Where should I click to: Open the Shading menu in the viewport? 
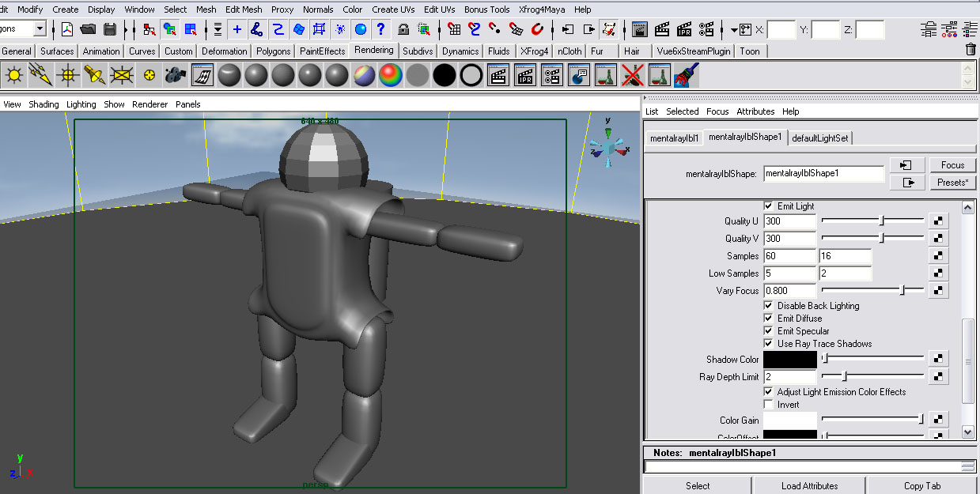(x=44, y=104)
